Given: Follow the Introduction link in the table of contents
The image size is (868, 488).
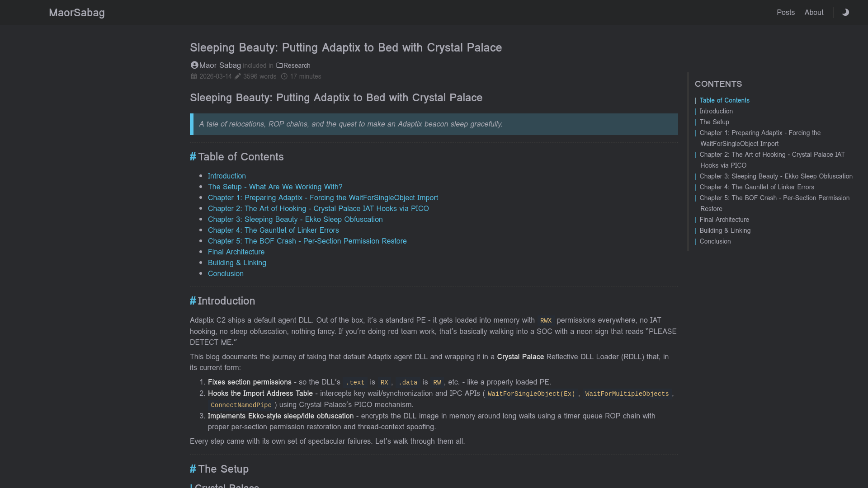Looking at the screenshot, I should pos(227,176).
